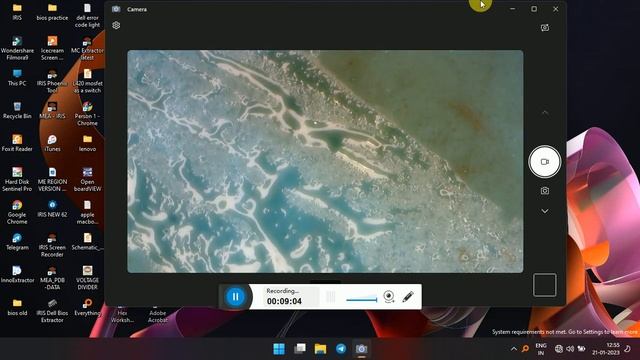Viewport: 640px width, 360px height.
Task: Open the camera roll thumbnail square
Action: (544, 284)
